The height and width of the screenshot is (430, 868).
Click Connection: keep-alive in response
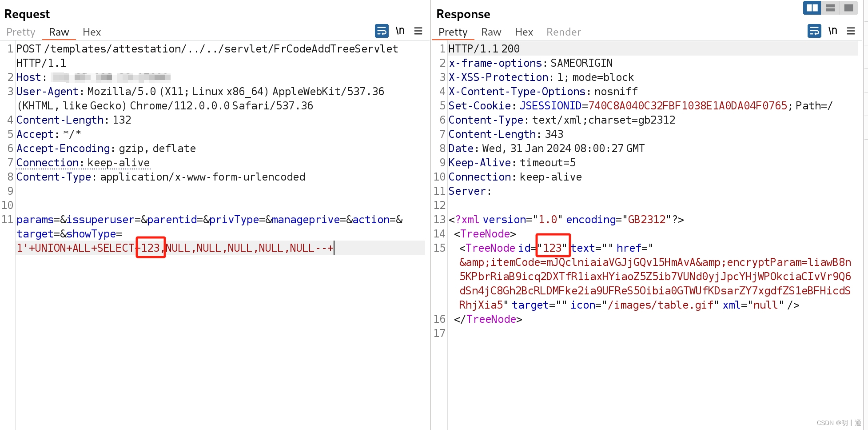515,177
